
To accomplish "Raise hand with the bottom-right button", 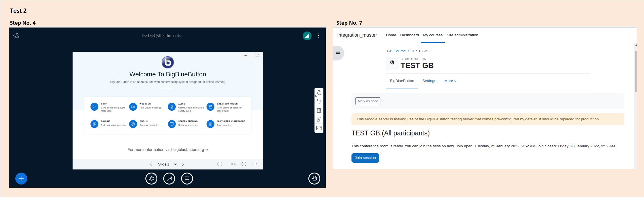I will pyautogui.click(x=314, y=179).
